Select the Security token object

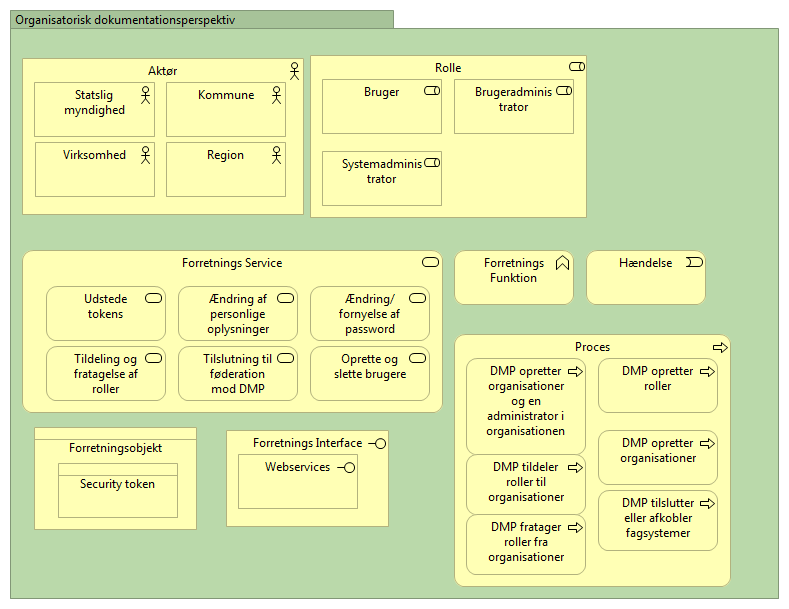[x=118, y=490]
